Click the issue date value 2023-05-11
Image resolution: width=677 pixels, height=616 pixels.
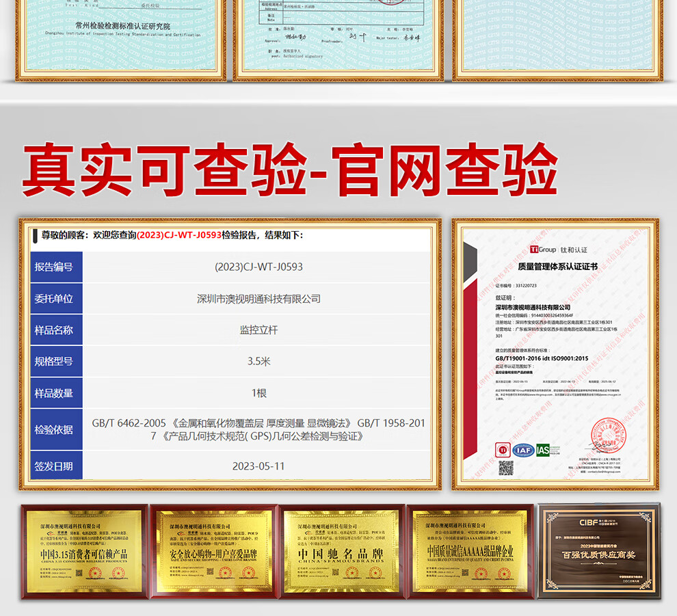pyautogui.click(x=258, y=466)
